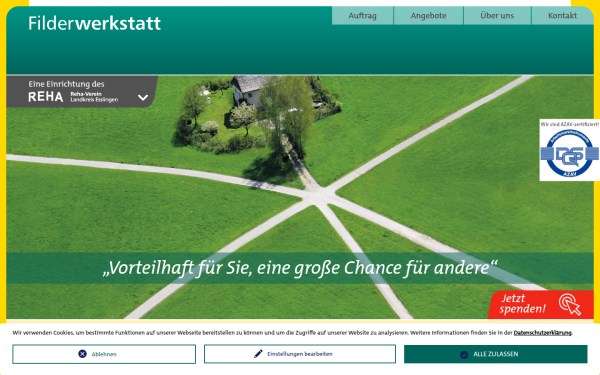The image size is (600, 375).
Task: Open the Über uns menu item
Action: click(x=497, y=16)
